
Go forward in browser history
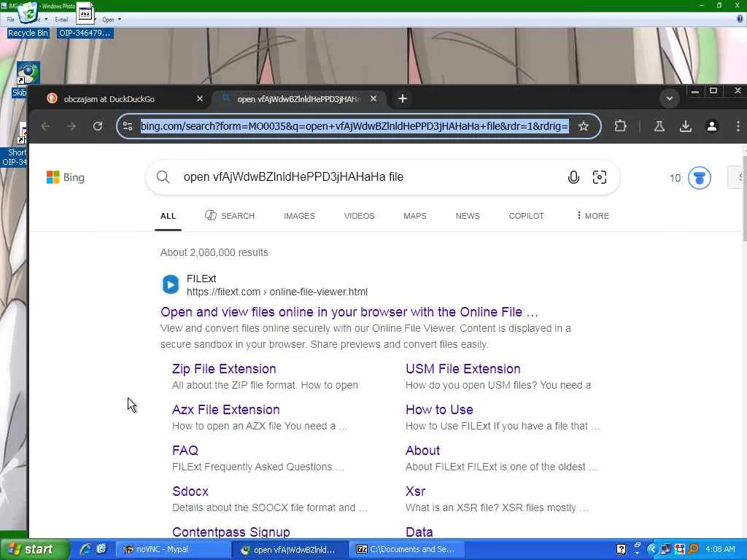(71, 126)
